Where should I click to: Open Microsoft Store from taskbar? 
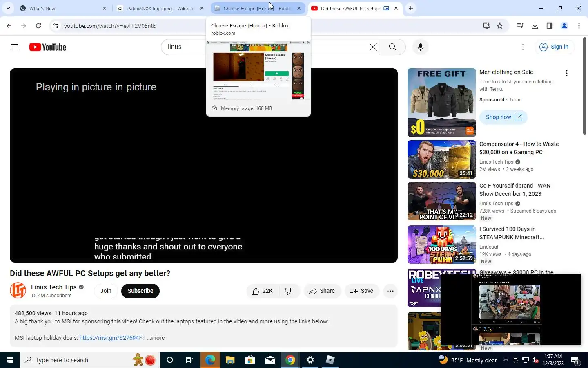[250, 360]
